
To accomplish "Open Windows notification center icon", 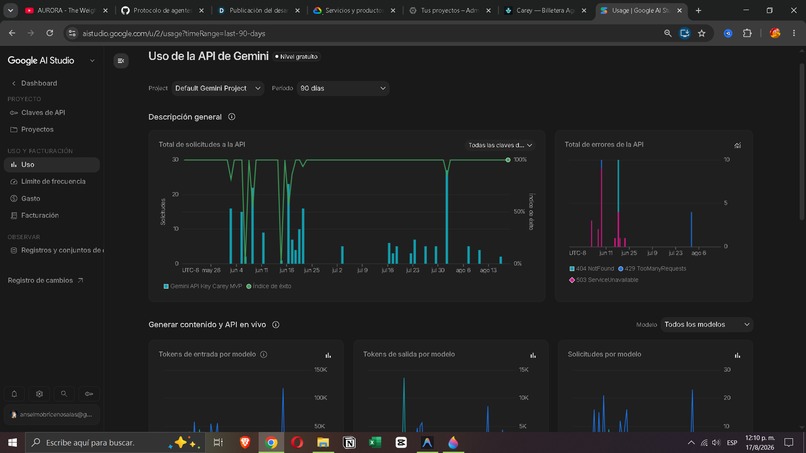I will click(789, 442).
